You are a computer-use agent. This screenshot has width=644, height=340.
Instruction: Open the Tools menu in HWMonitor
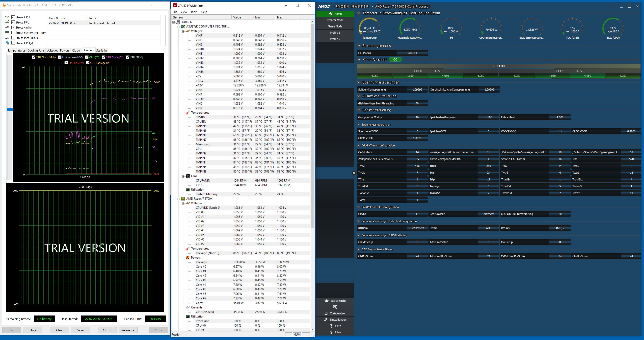click(x=194, y=12)
